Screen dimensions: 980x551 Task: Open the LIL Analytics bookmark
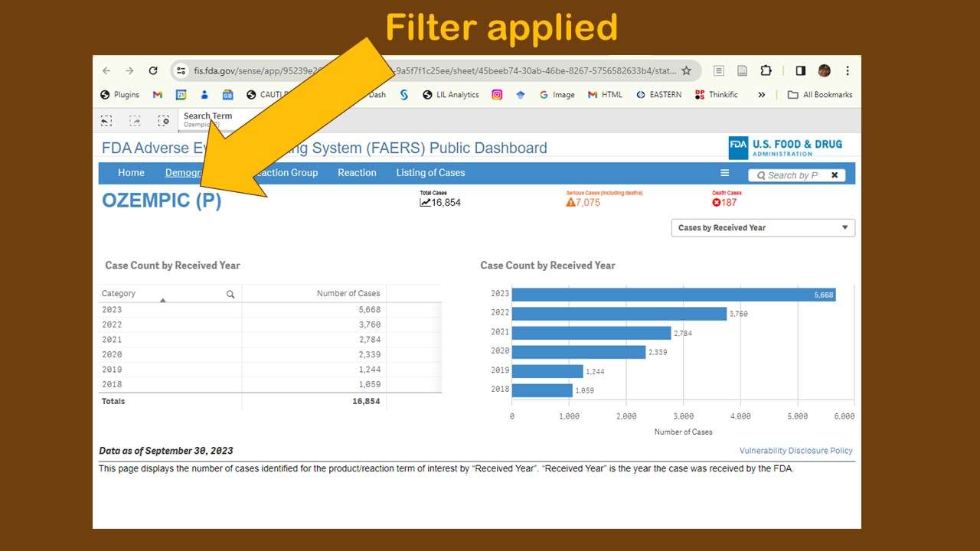pyautogui.click(x=457, y=94)
